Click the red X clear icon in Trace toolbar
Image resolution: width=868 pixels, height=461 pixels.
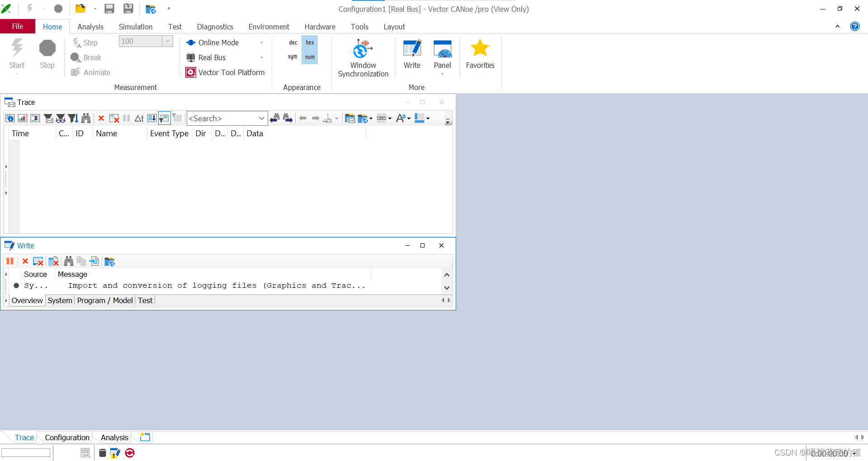pyautogui.click(x=101, y=119)
